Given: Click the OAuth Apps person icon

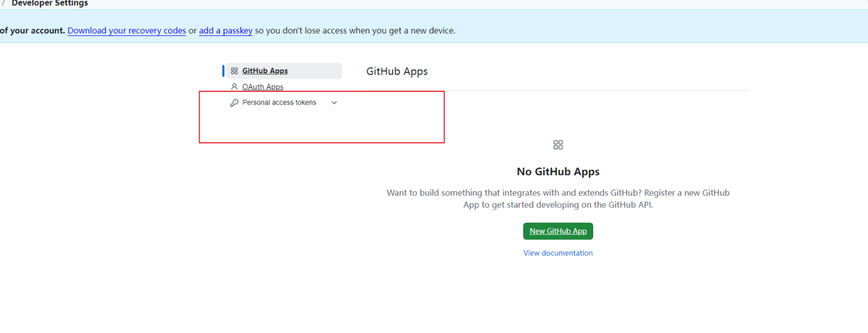Looking at the screenshot, I should (x=234, y=87).
